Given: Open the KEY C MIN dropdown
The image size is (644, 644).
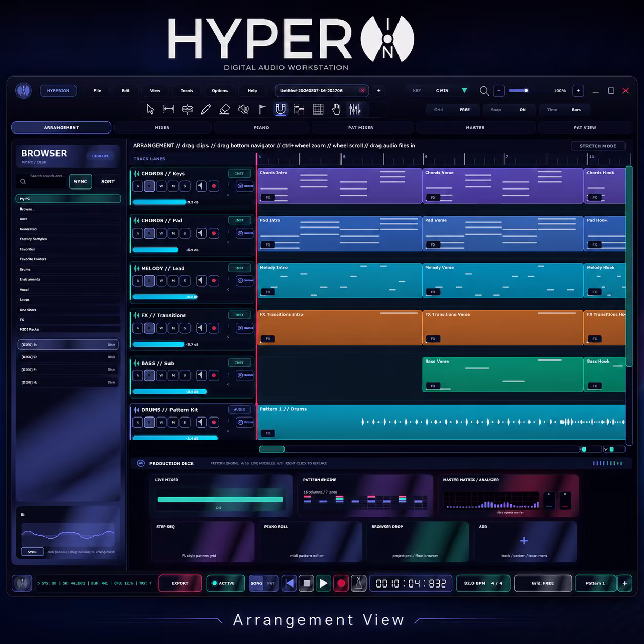Looking at the screenshot, I should (439, 91).
